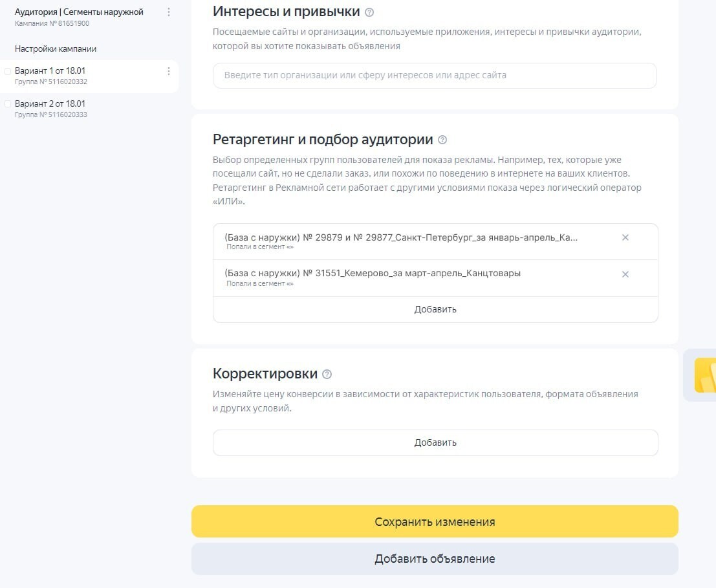Select the Вариант 1 от 18.01 group
This screenshot has width=716, height=588.
tap(50, 71)
